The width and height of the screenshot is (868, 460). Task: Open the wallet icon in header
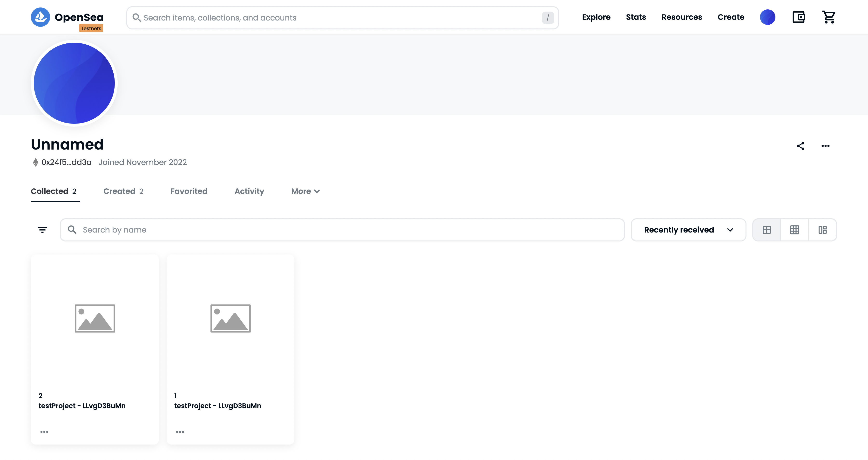(x=798, y=17)
